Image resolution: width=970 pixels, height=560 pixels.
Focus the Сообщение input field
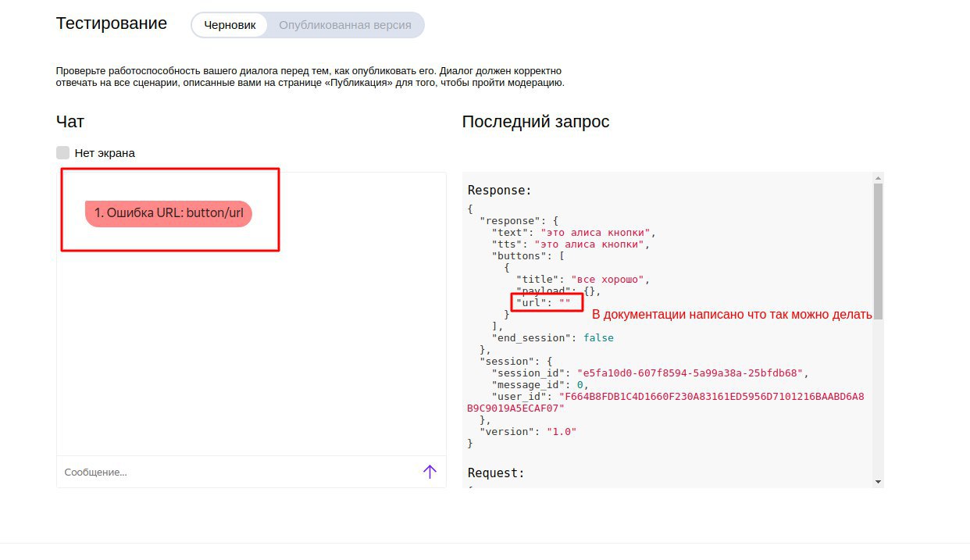coord(238,472)
